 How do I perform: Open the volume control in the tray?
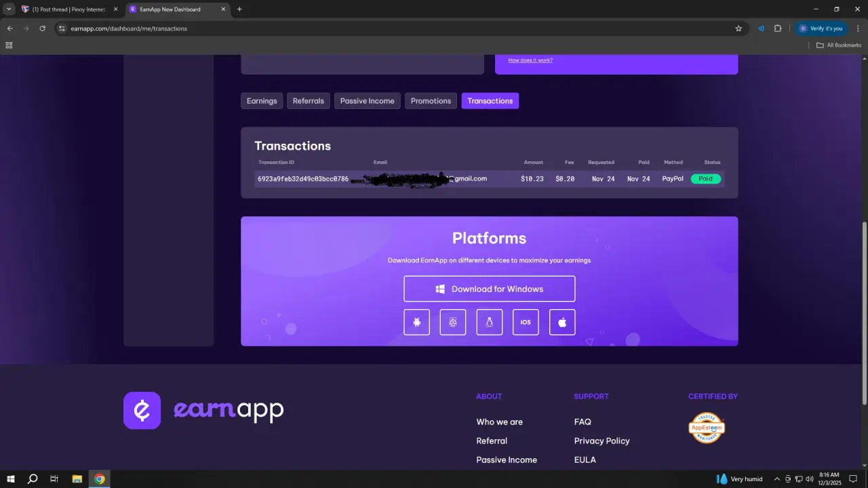[x=809, y=479]
